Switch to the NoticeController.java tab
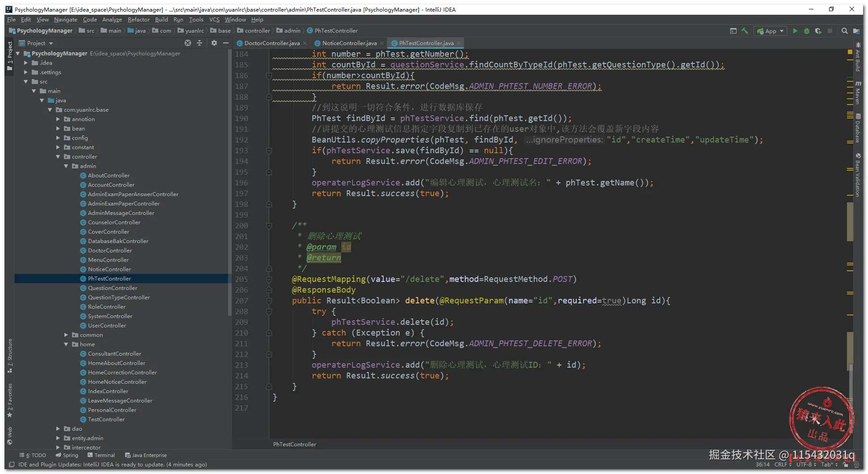The height and width of the screenshot is (474, 868). coord(349,43)
